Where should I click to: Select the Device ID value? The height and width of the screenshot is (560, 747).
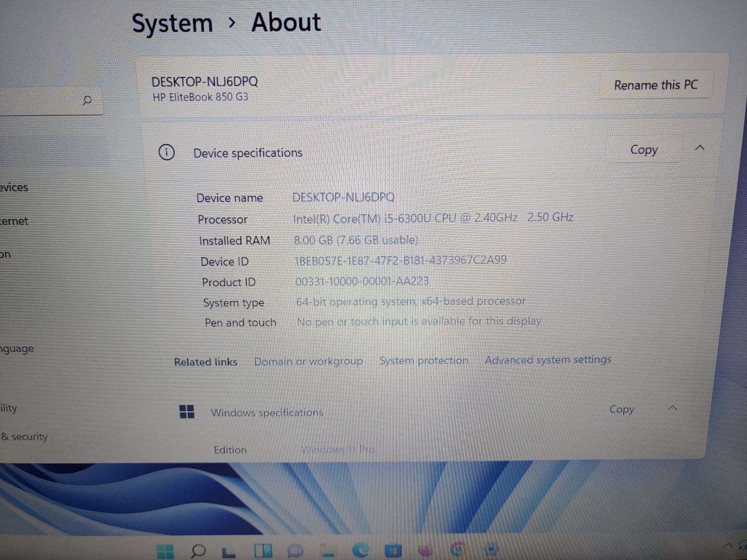pyautogui.click(x=400, y=260)
